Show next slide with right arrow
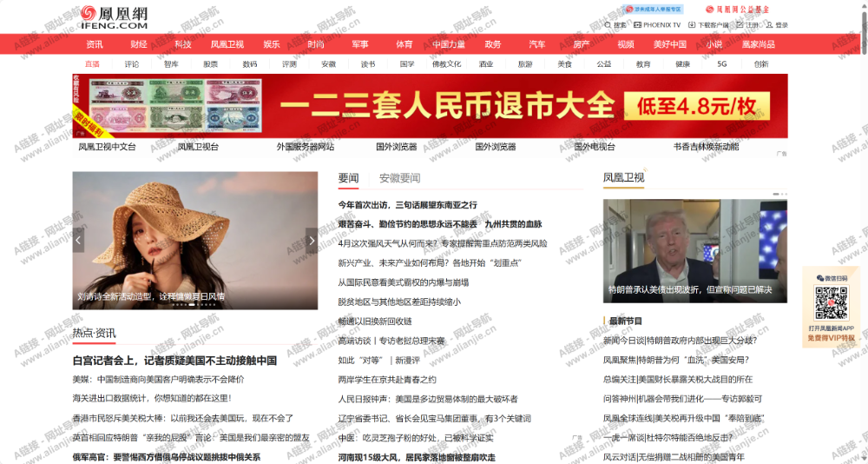This screenshot has height=464, width=868. [x=312, y=240]
